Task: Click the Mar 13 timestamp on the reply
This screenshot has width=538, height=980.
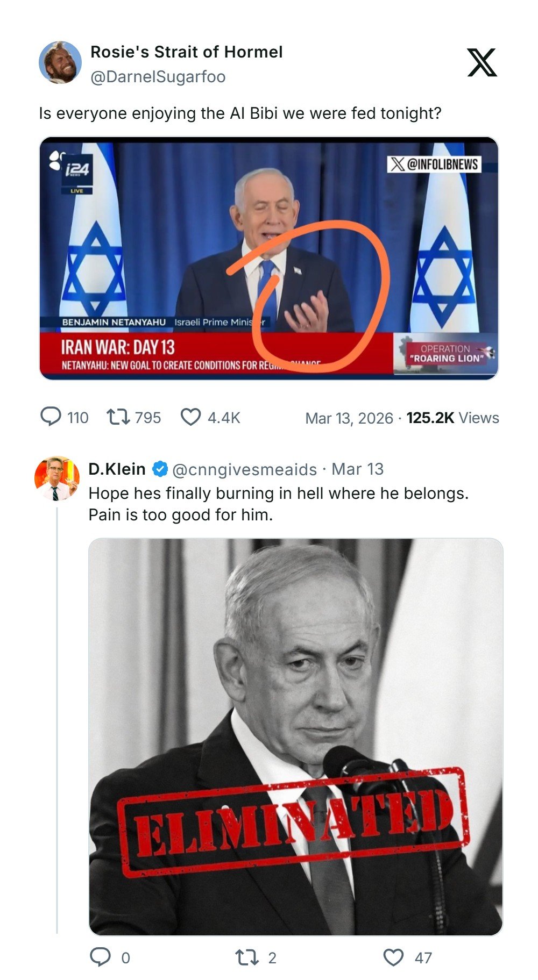Action: 357,469
